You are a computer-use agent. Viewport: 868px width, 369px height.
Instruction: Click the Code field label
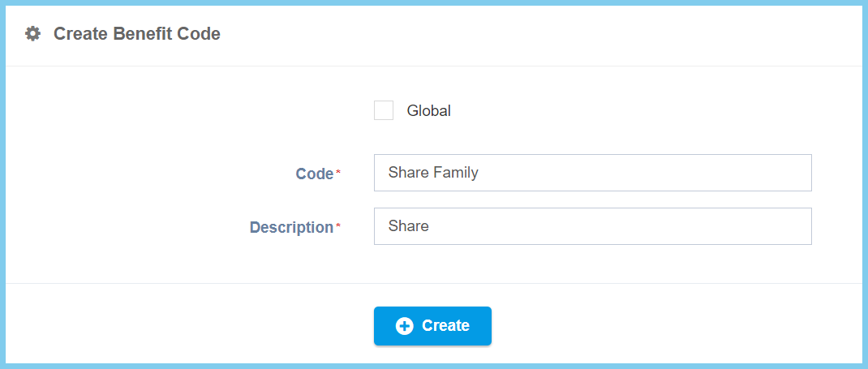pyautogui.click(x=314, y=174)
